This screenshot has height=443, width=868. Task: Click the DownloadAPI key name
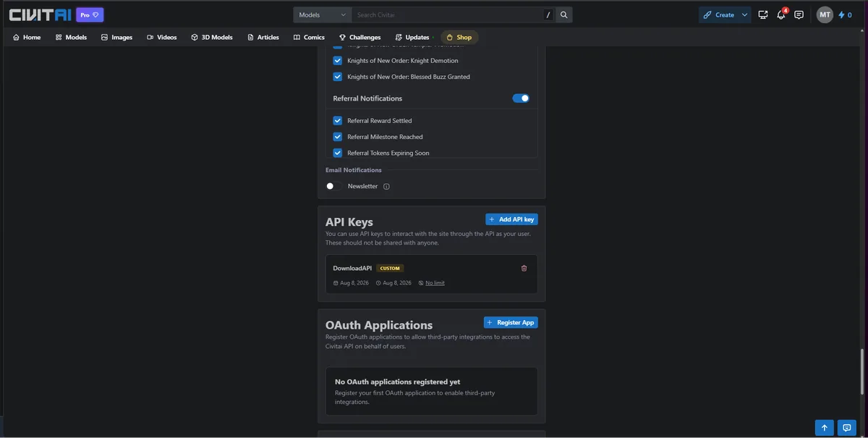point(352,268)
